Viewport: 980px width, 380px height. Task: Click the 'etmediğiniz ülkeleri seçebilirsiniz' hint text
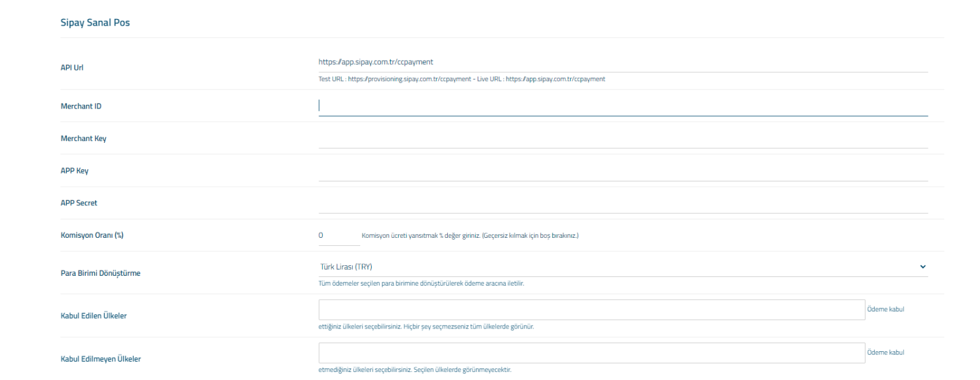coord(415,370)
